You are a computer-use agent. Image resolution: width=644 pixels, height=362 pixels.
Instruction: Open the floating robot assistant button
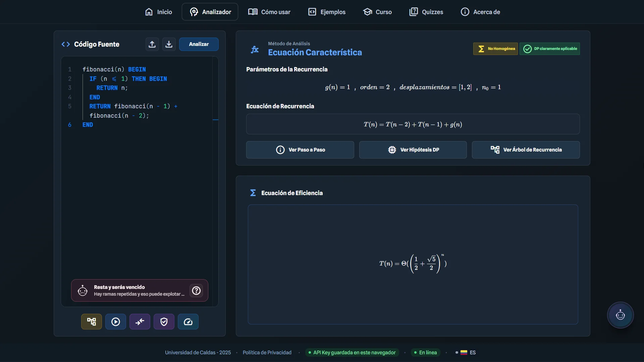pyautogui.click(x=620, y=315)
